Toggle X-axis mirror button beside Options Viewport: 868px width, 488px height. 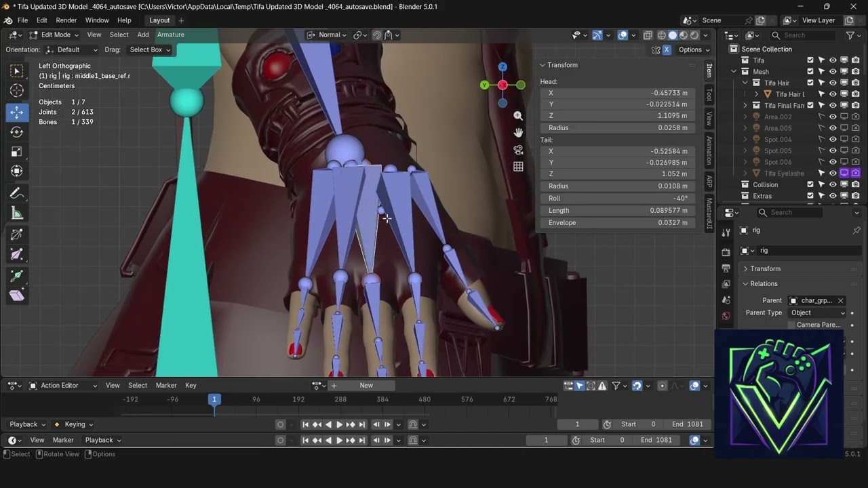point(667,49)
